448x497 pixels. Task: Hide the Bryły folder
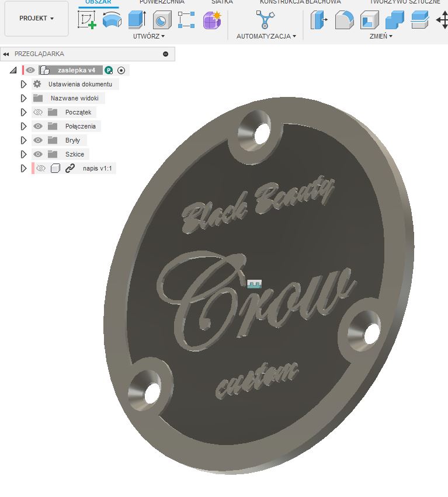[38, 140]
